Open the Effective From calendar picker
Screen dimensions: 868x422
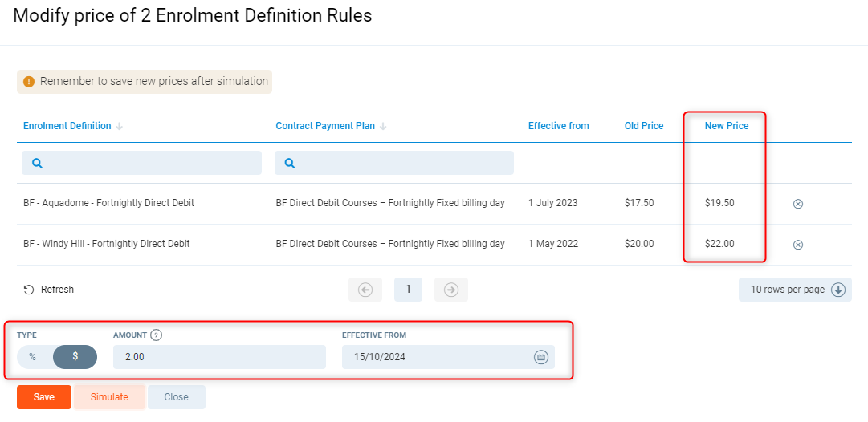coord(540,357)
